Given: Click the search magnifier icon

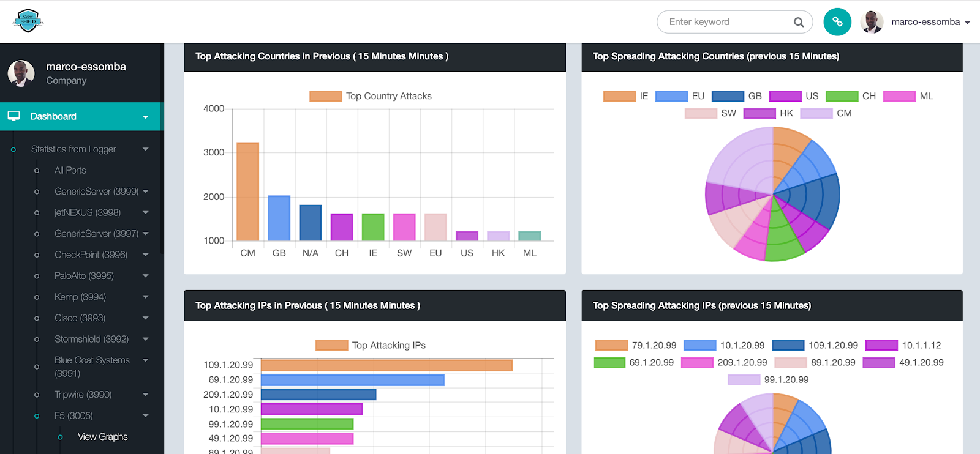Looking at the screenshot, I should click(x=799, y=22).
